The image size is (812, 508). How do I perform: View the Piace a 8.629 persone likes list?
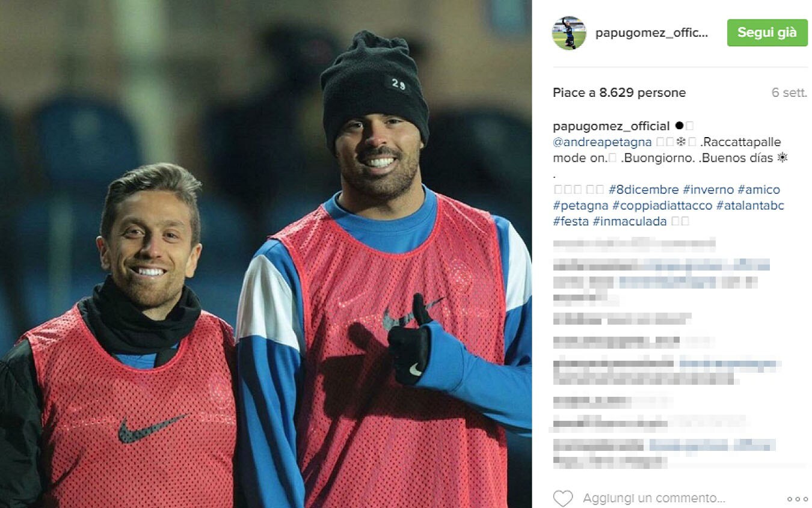tap(620, 93)
